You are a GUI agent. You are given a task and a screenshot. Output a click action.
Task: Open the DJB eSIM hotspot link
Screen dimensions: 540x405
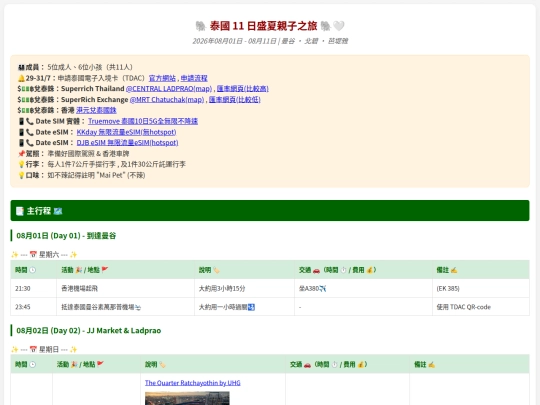coord(127,143)
